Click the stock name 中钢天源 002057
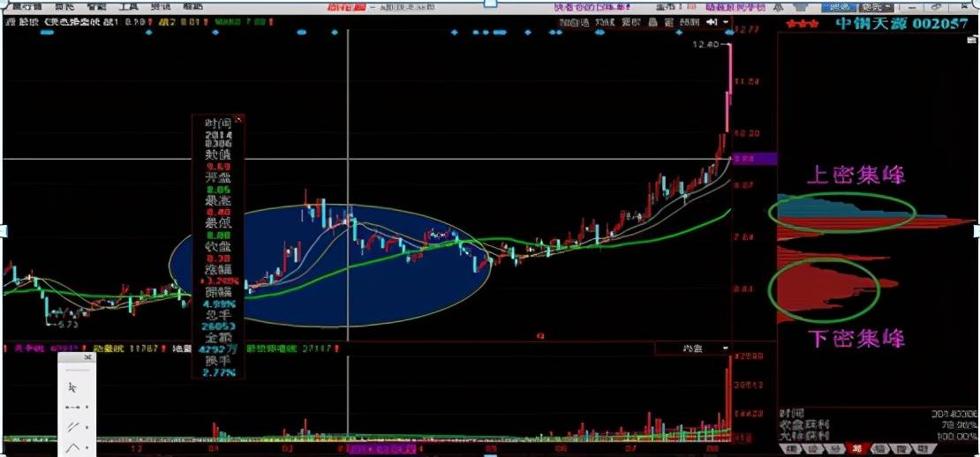The image size is (980, 457). [x=902, y=25]
